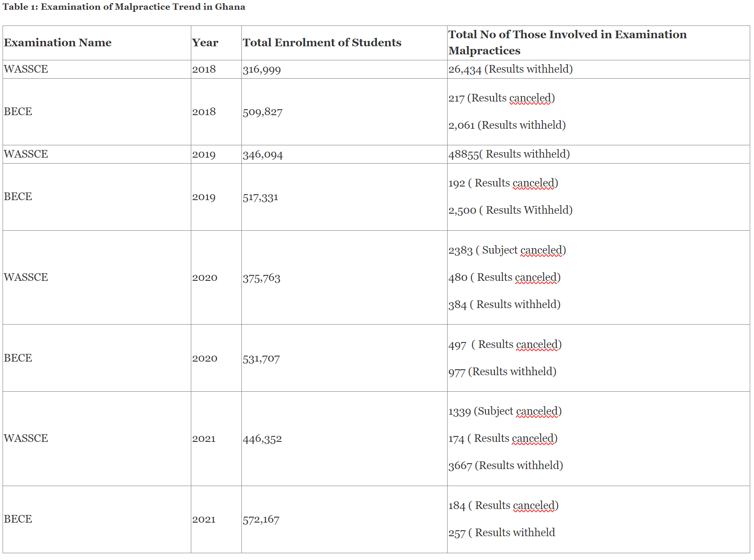Click the '48855( Results withheld)' text

[509, 154]
